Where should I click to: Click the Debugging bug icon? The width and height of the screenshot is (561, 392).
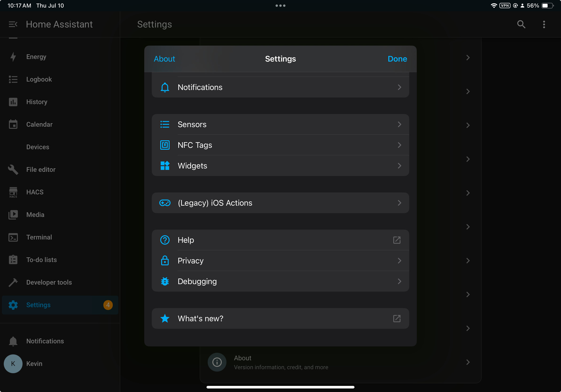pyautogui.click(x=165, y=281)
